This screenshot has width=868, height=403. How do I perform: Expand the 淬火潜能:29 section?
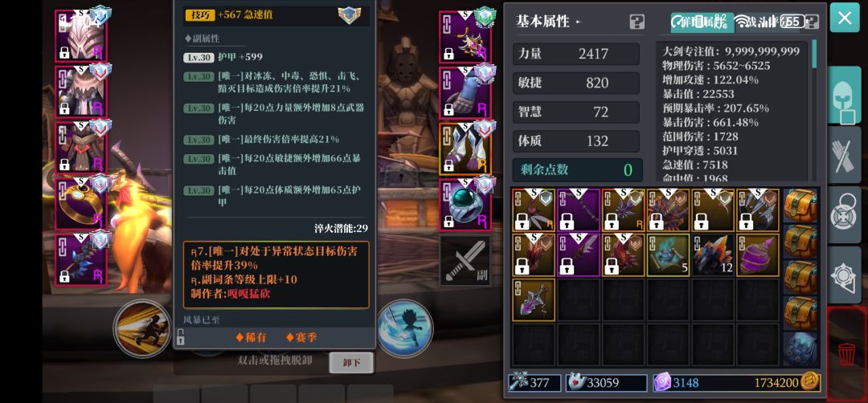[x=341, y=228]
